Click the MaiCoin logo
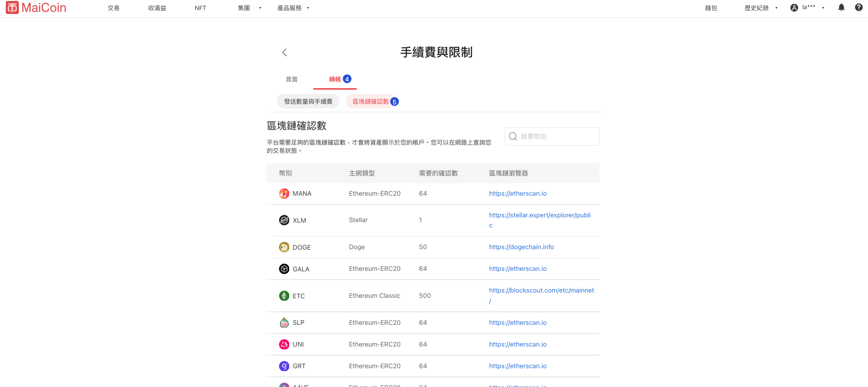The height and width of the screenshot is (387, 868). click(36, 8)
